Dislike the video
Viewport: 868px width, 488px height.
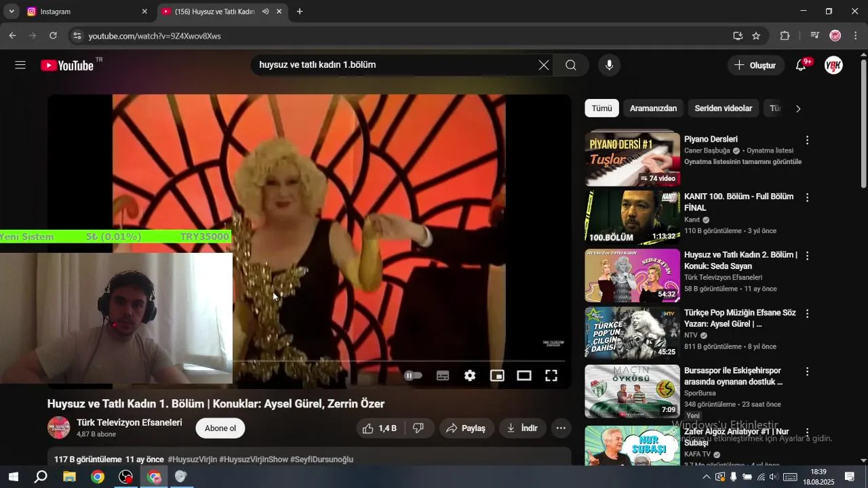(418, 428)
